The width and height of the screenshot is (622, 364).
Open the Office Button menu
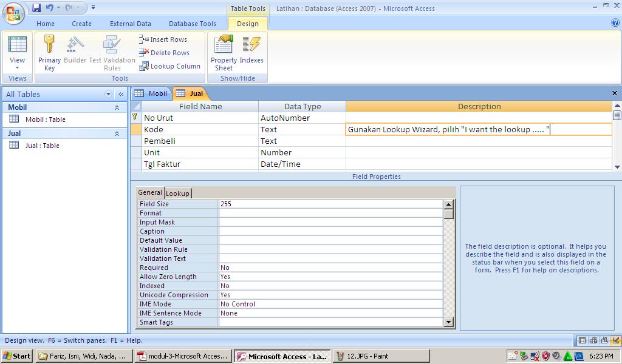(13, 13)
